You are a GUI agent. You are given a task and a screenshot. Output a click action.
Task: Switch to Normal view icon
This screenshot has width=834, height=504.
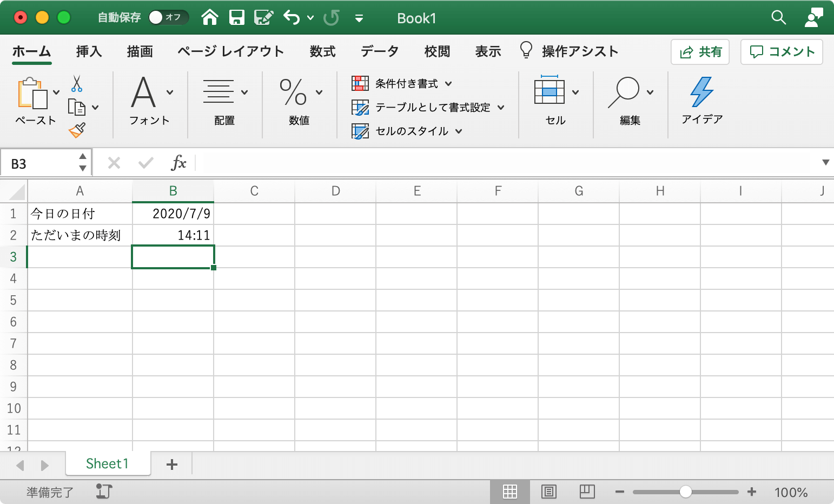510,492
